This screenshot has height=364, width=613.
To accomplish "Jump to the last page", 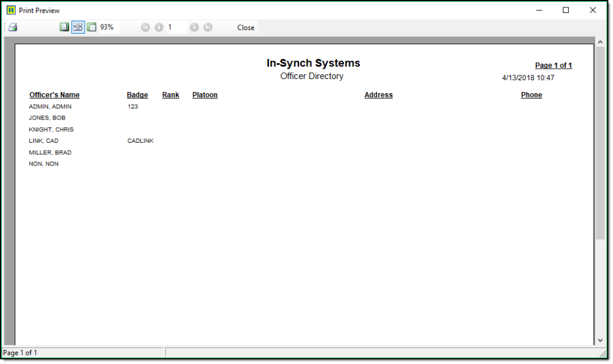I will [x=208, y=28].
